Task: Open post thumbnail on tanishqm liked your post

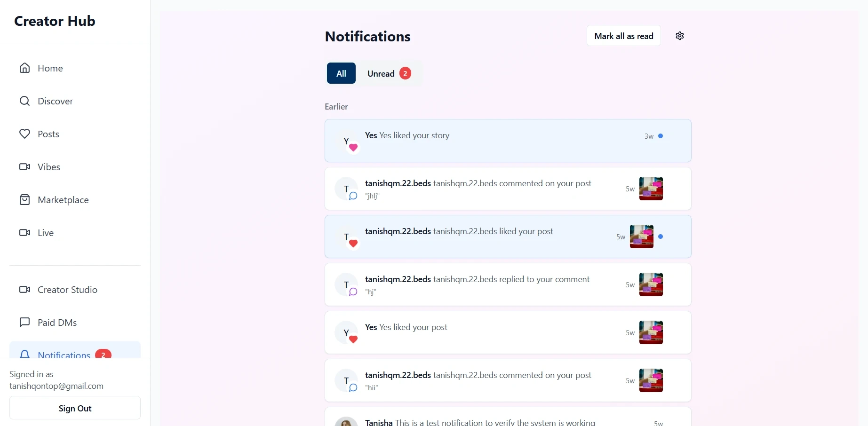Action: click(x=642, y=237)
